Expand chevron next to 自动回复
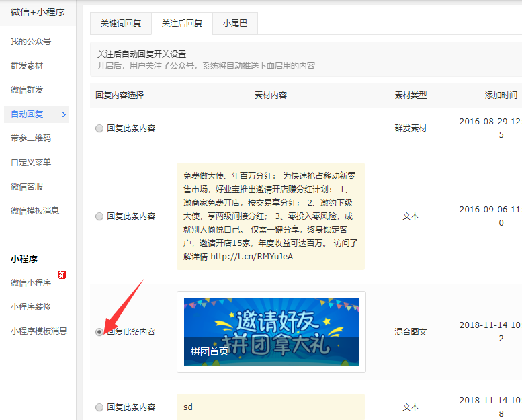The width and height of the screenshot is (522, 420). [64, 114]
